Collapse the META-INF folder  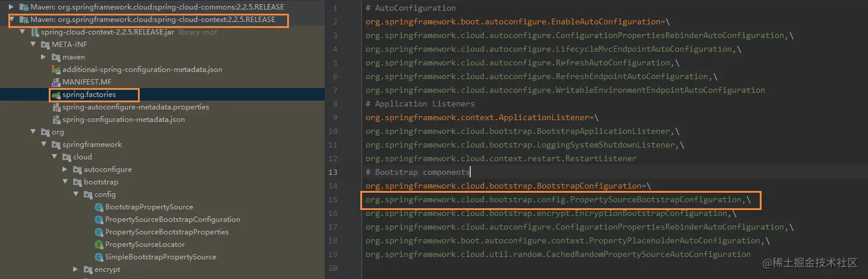click(x=33, y=45)
